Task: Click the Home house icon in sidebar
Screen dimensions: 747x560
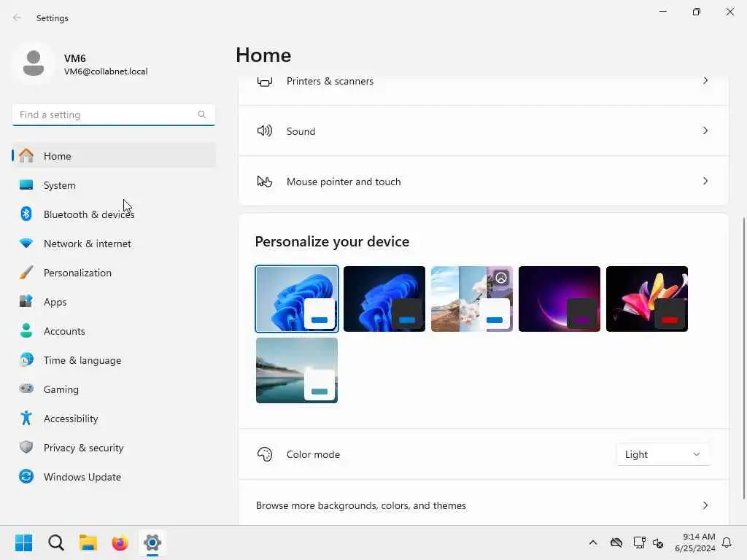Action: (x=26, y=156)
